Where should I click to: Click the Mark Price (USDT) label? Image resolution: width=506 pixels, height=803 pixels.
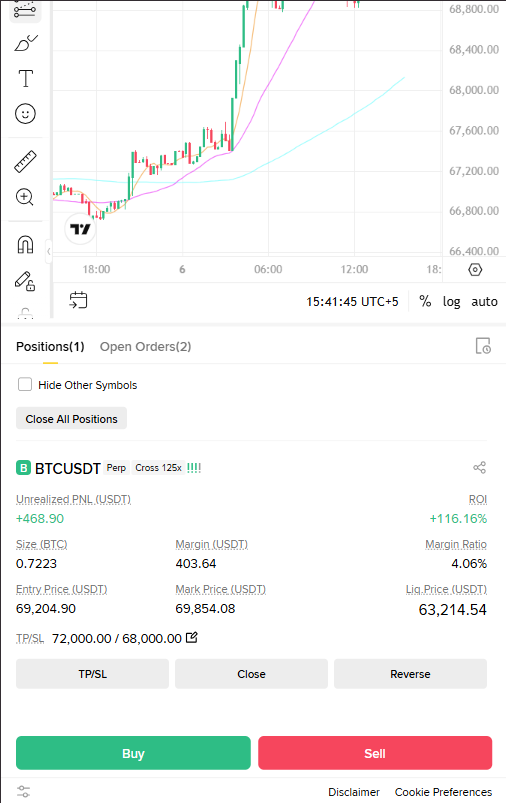(221, 589)
